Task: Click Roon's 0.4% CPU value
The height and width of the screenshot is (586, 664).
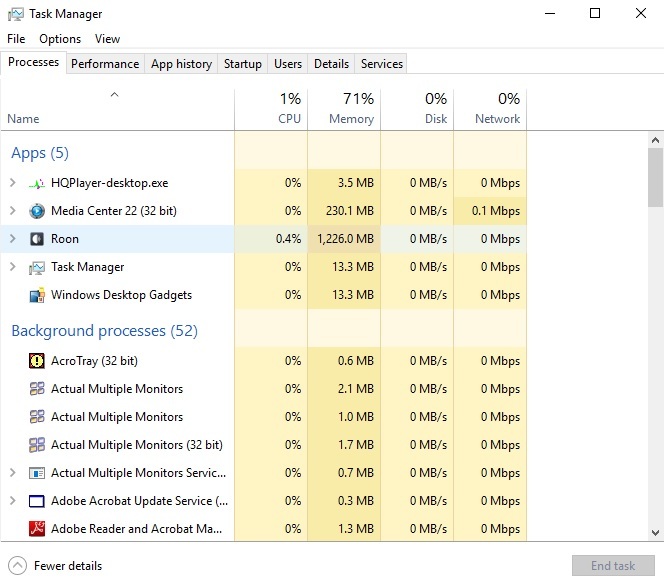Action: click(288, 239)
